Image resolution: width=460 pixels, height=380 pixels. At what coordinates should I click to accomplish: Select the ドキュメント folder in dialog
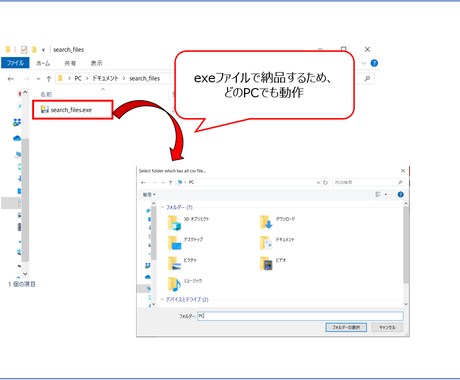tap(277, 243)
